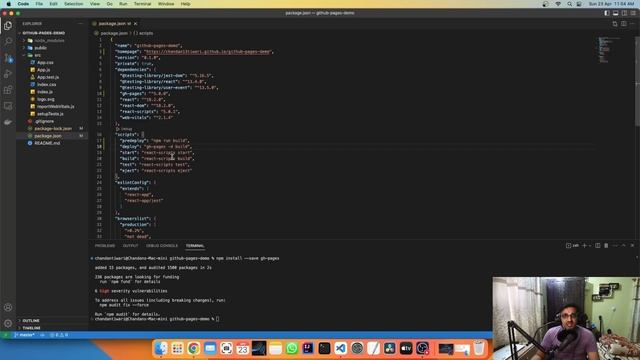640x360 pixels.
Task: Click the editor vertical scrollbar
Action: [637, 82]
